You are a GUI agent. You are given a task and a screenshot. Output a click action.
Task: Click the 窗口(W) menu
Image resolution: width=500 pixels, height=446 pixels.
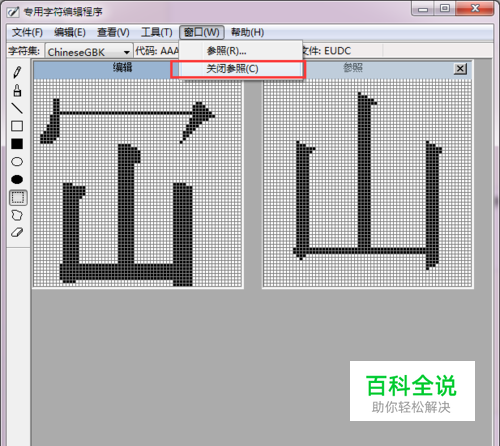202,32
